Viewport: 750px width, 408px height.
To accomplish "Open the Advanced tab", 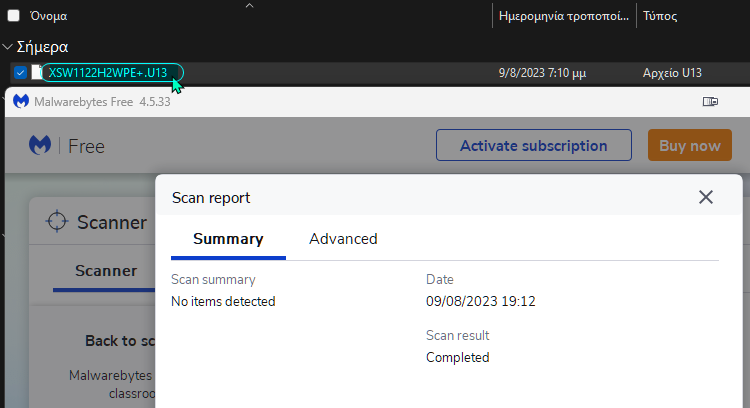I will [343, 239].
